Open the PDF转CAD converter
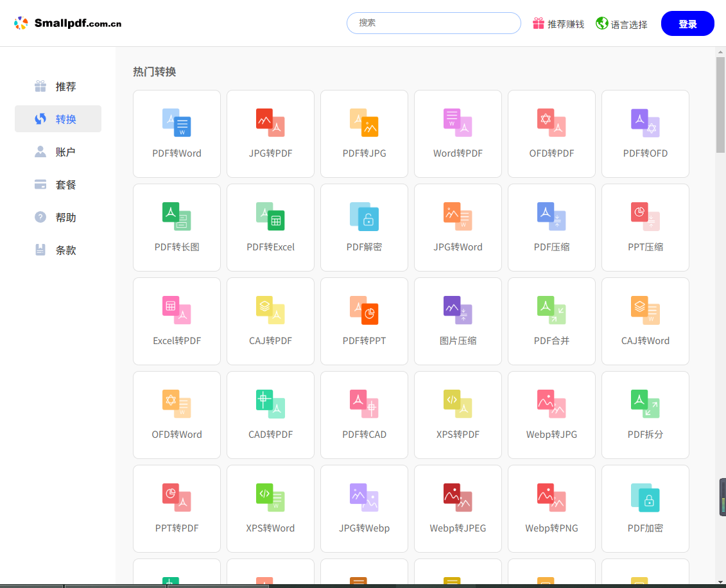The height and width of the screenshot is (588, 726). [364, 415]
